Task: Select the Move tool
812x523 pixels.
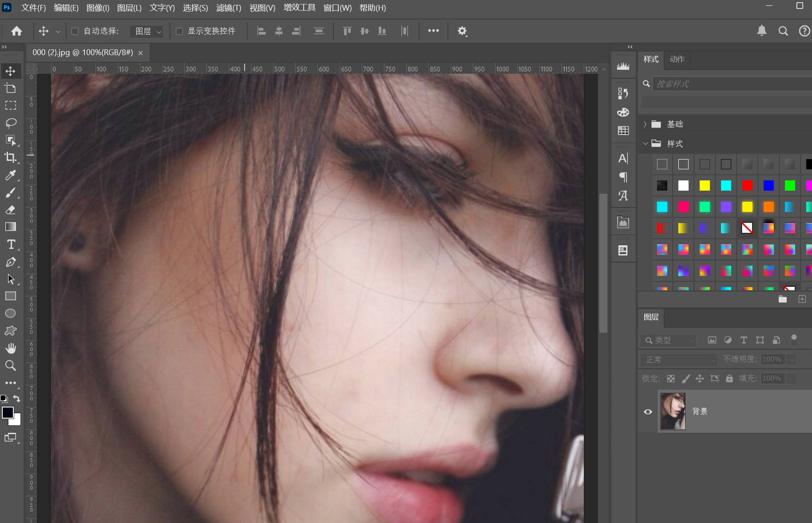Action: [x=11, y=70]
